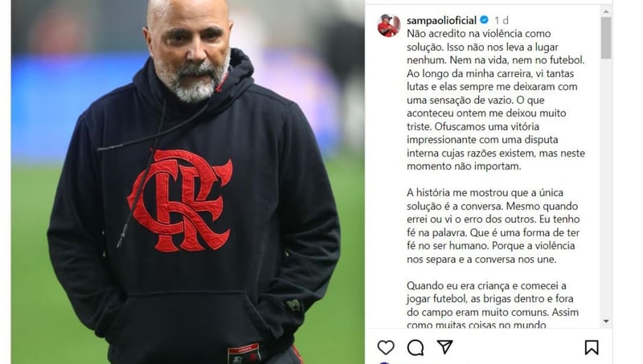Click the paragraph starting "Não acredito na violência"

496,100
